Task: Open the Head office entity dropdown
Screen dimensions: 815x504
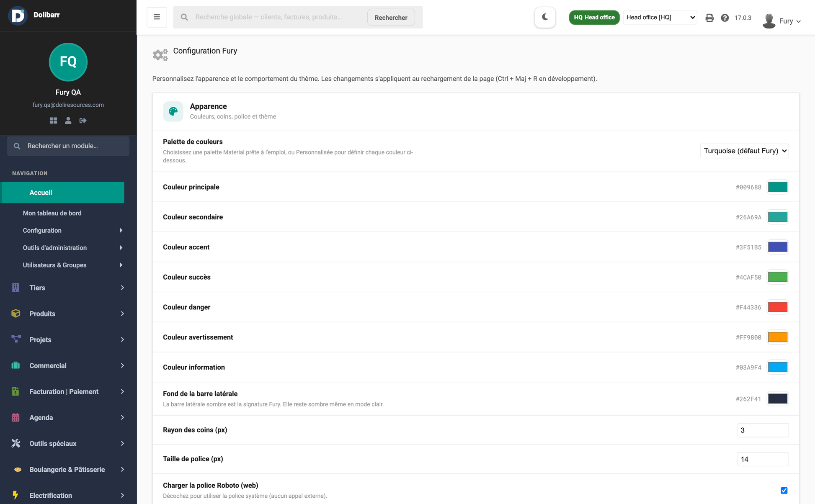Action: click(x=660, y=17)
